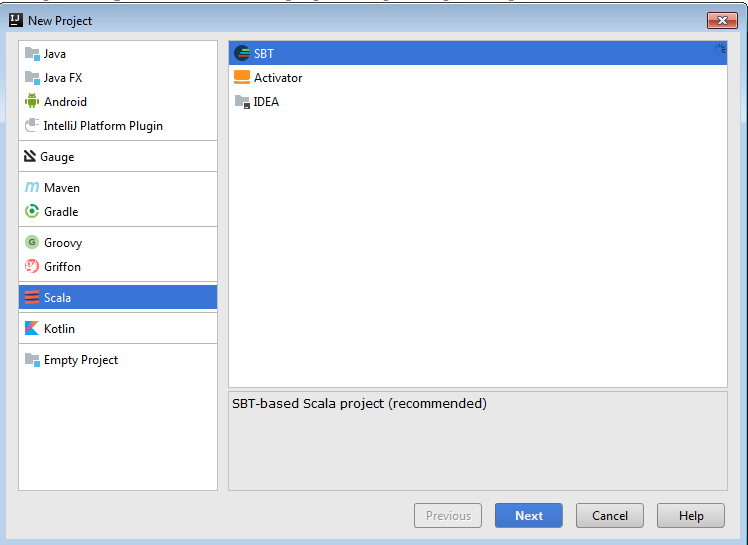748x545 pixels.
Task: Click the loading spinner in SBT row
Action: pos(719,49)
